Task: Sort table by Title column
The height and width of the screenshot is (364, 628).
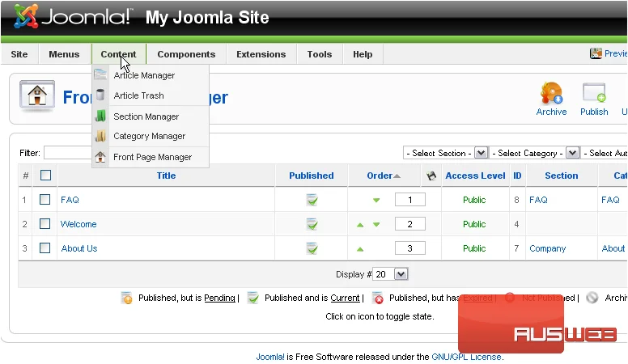Action: [x=166, y=176]
